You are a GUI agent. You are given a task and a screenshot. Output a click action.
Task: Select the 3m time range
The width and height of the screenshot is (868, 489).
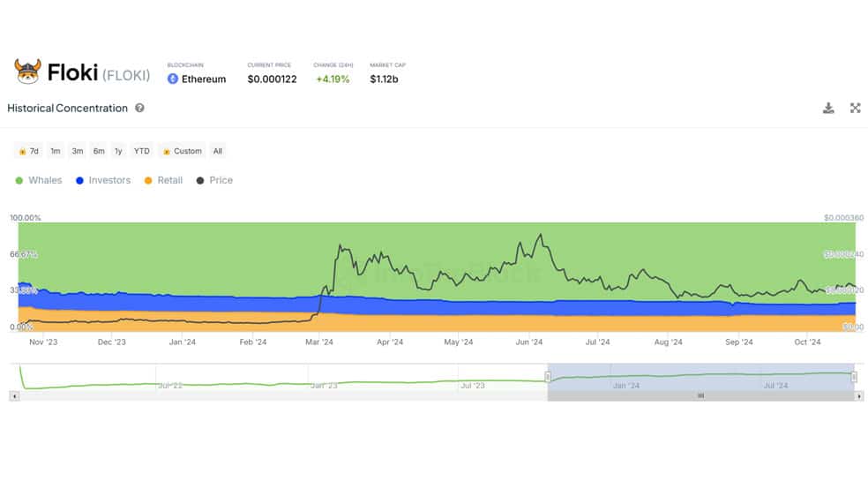click(78, 151)
